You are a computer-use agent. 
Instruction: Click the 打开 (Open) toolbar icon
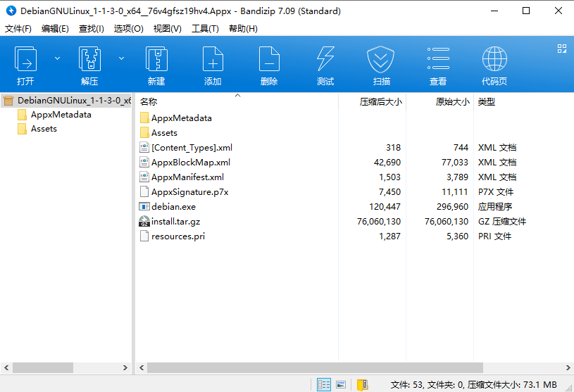25,59
